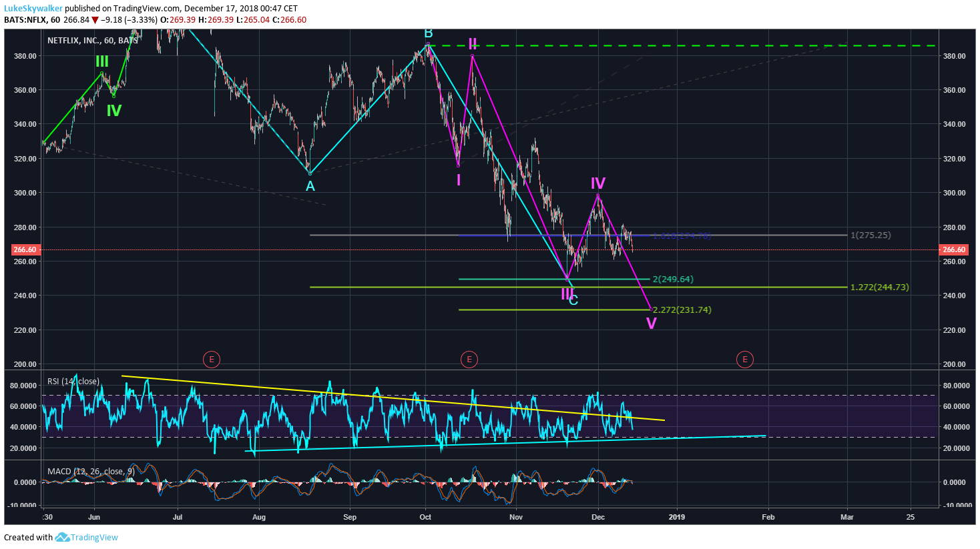Click the pink IV wave label

point(598,183)
